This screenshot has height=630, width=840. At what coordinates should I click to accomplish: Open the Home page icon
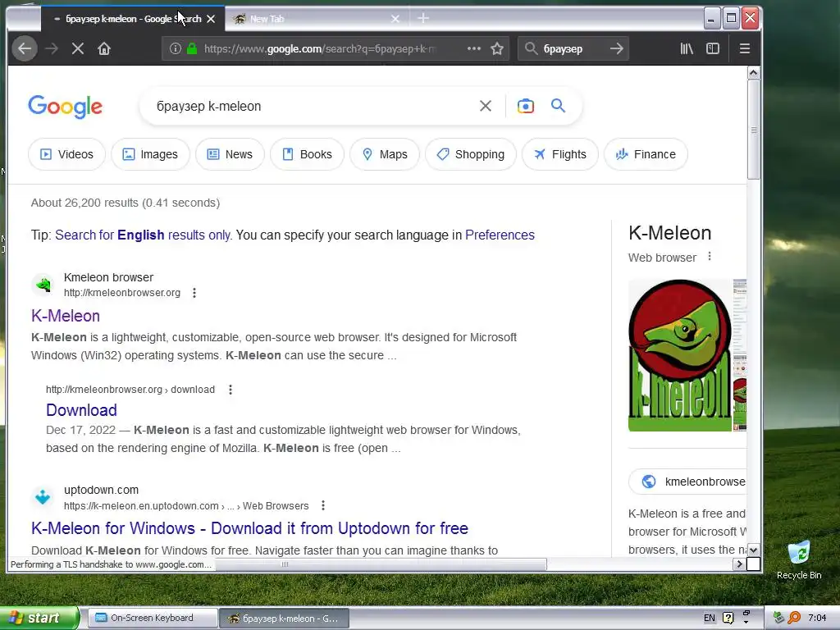pyautogui.click(x=104, y=48)
